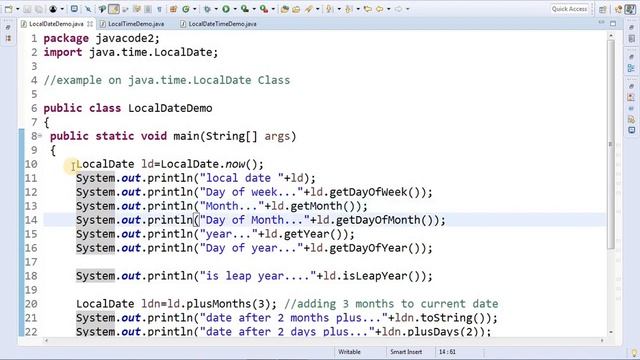The height and width of the screenshot is (360, 640).
Task: Expand the External Tools dropdown arrow
Action: point(273,9)
